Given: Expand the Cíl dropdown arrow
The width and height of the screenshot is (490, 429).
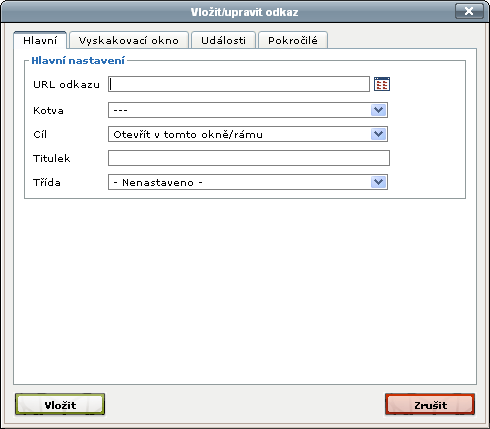Looking at the screenshot, I should 378,134.
